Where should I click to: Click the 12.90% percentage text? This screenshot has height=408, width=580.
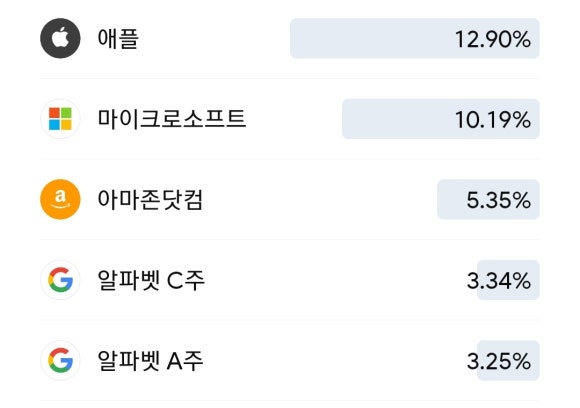click(x=493, y=39)
